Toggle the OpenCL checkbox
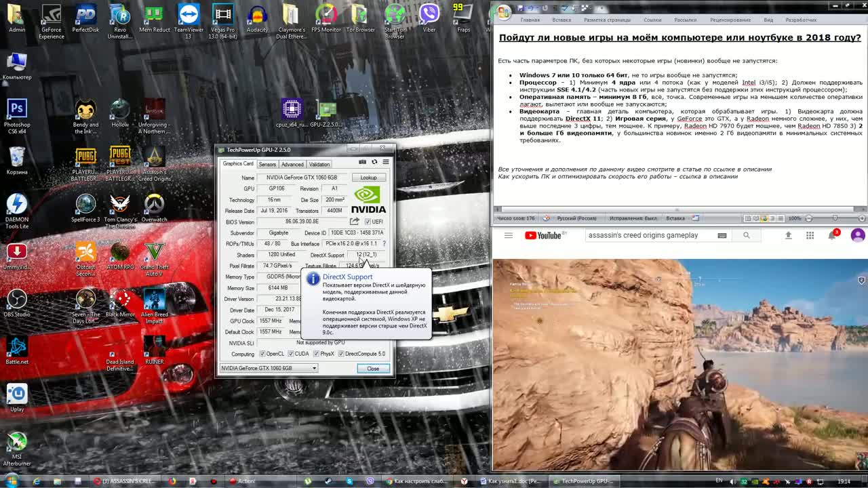 tap(262, 354)
